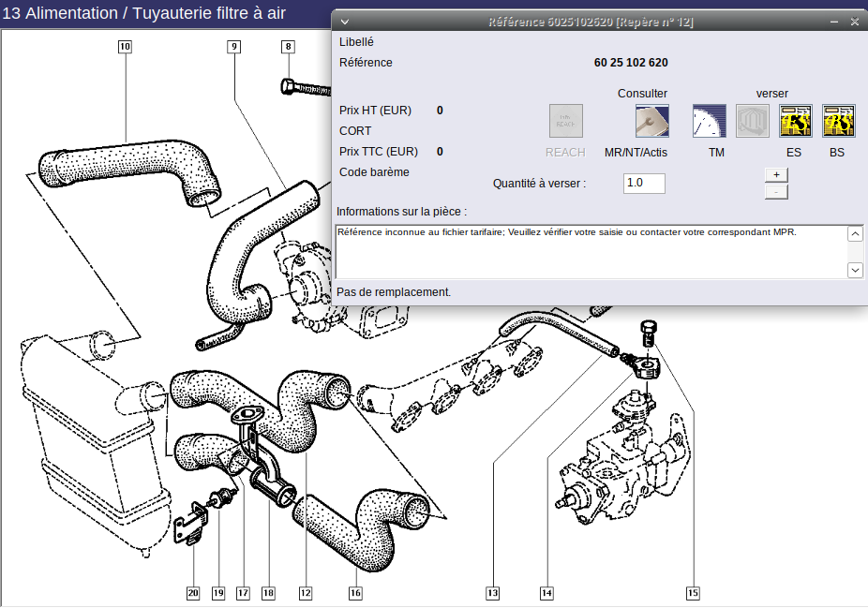The width and height of the screenshot is (868, 608).
Task: Select part callout 9 in the diagram
Action: click(233, 46)
